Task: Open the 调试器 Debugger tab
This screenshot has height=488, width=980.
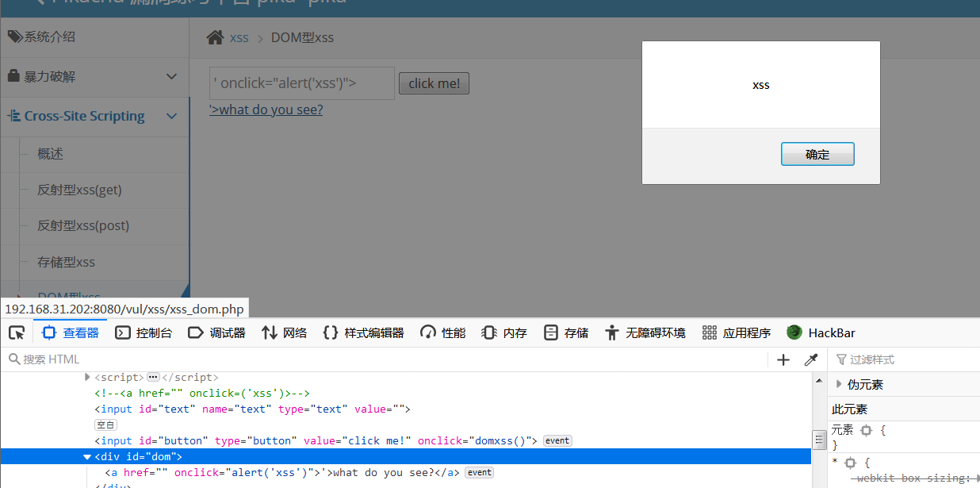Action: [x=216, y=332]
